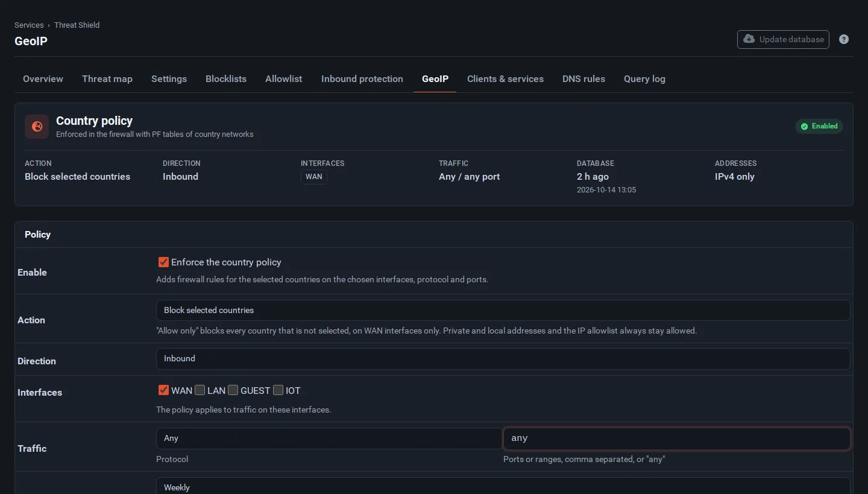Click the green Enabled status badge
Viewport: 868px width, 494px height.
point(819,126)
